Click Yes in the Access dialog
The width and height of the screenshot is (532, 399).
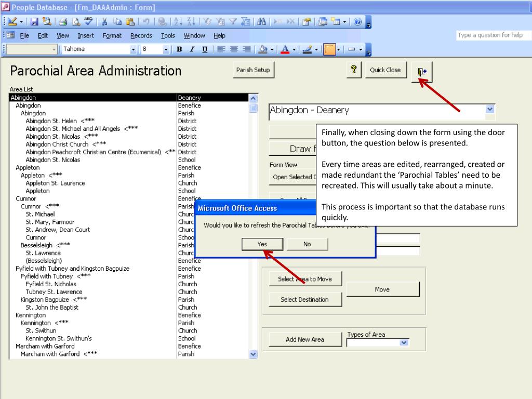pyautogui.click(x=262, y=244)
